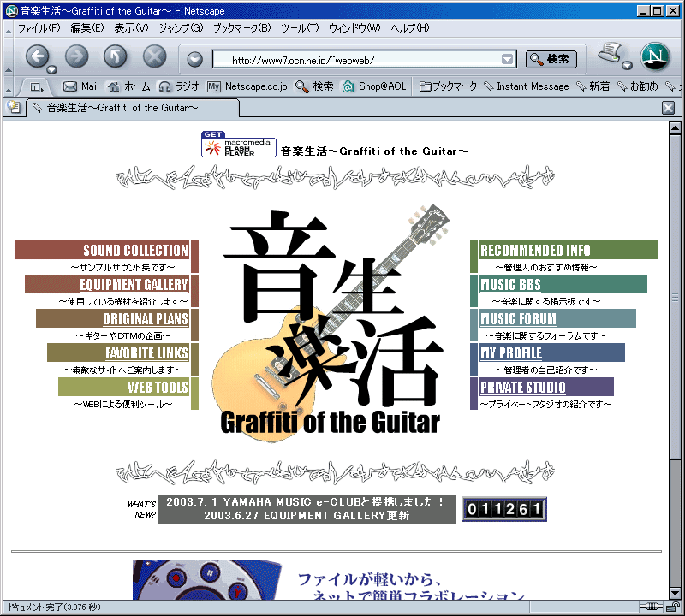Collapse the personal toolbar grippy handle
Viewport: 685px width, 616px height.
9,86
